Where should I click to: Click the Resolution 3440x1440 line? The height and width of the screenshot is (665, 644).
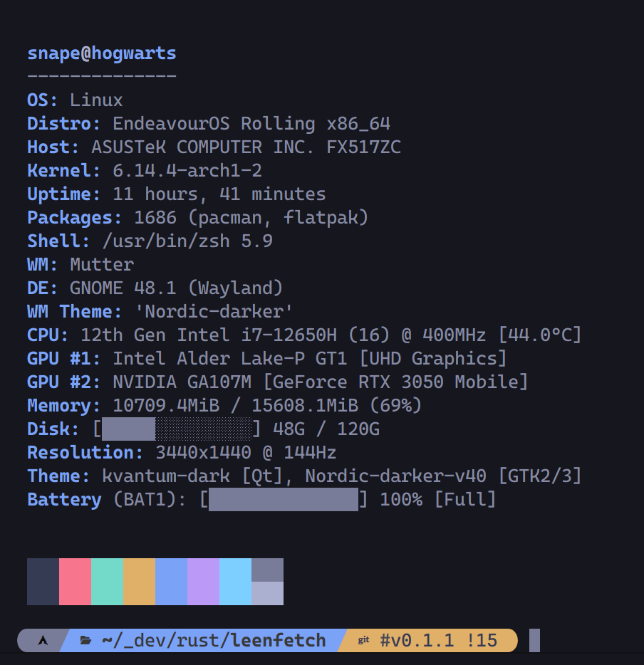click(x=182, y=453)
